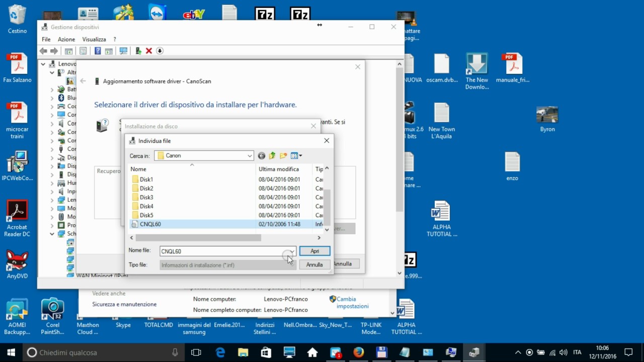Open Microsoft Edge from the taskbar
The width and height of the screenshot is (644, 362).
220,352
